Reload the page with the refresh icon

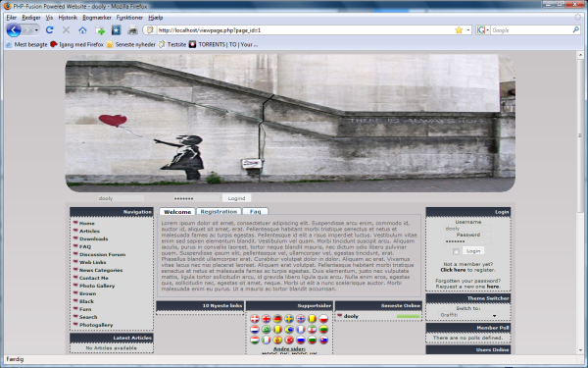click(x=50, y=30)
